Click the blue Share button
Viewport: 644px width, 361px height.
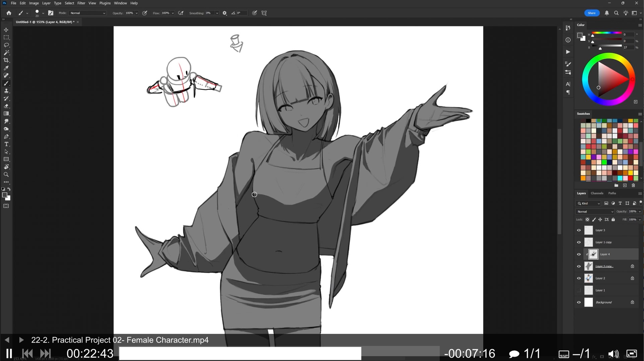592,13
